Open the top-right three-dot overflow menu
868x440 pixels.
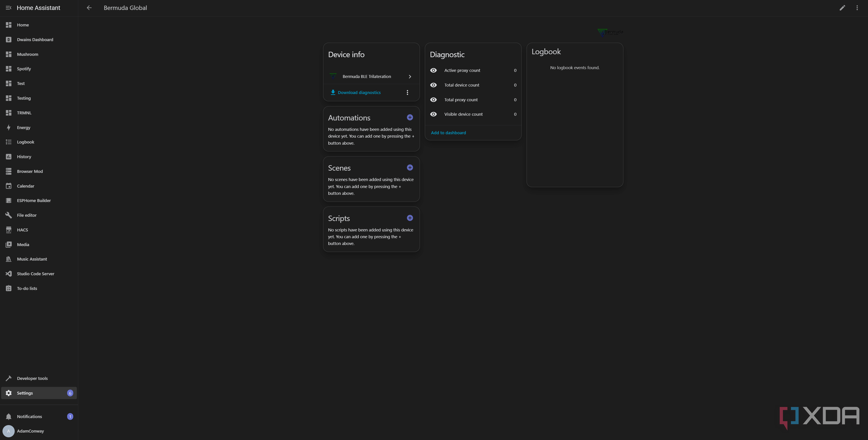(x=857, y=8)
